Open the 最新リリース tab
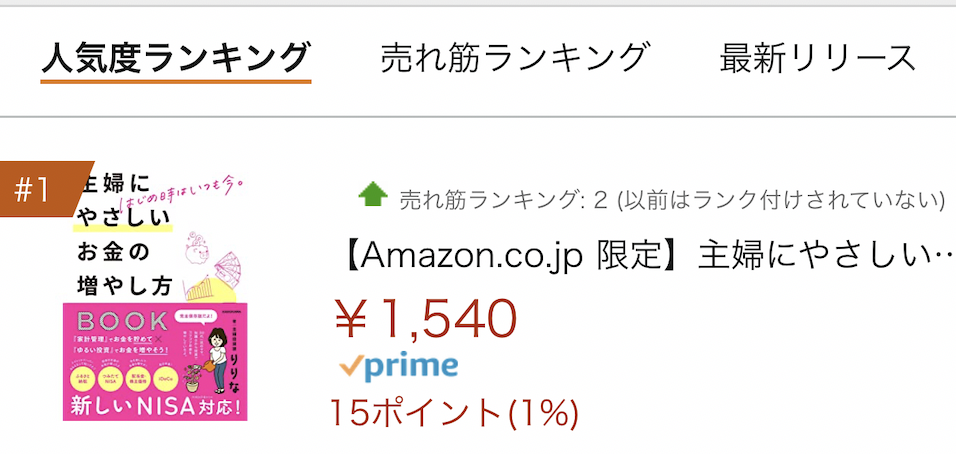This screenshot has height=454, width=956. pyautogui.click(x=818, y=59)
